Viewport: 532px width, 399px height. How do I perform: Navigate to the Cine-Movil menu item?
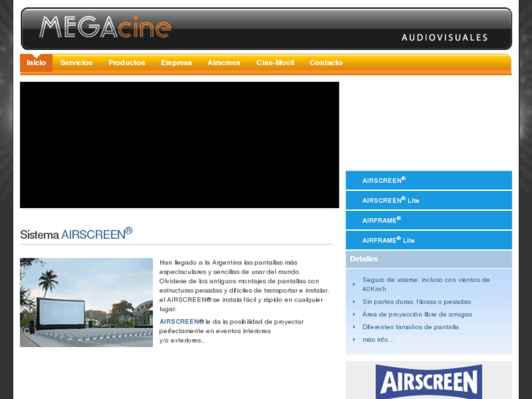(275, 63)
